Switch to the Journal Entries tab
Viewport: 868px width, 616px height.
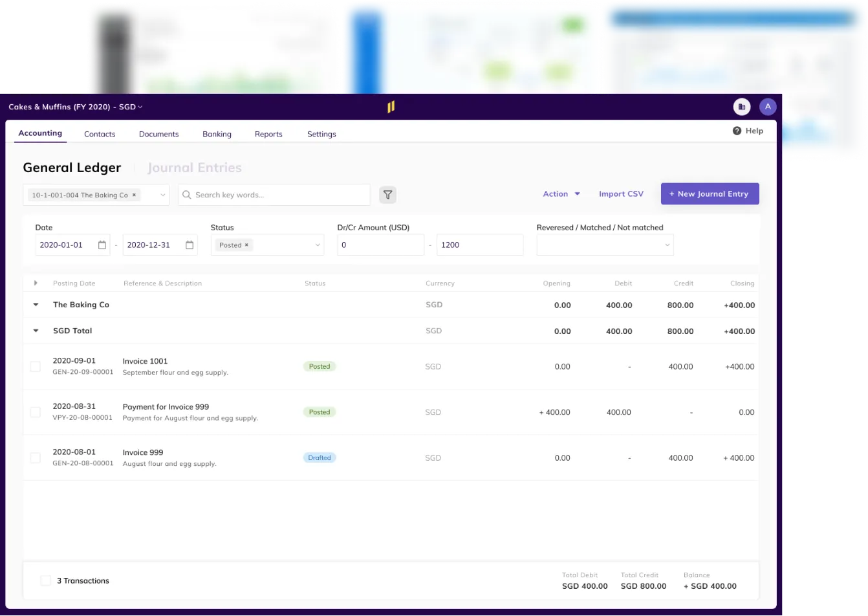[195, 168]
